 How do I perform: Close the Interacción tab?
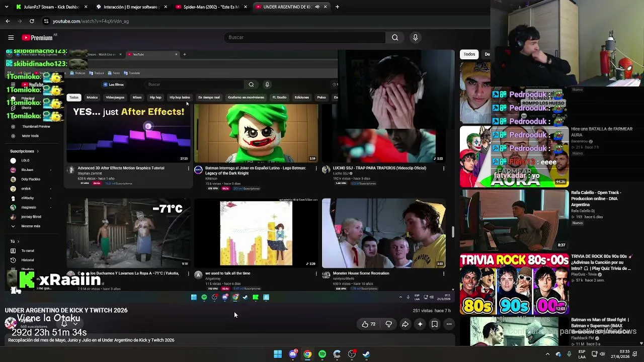click(x=166, y=7)
